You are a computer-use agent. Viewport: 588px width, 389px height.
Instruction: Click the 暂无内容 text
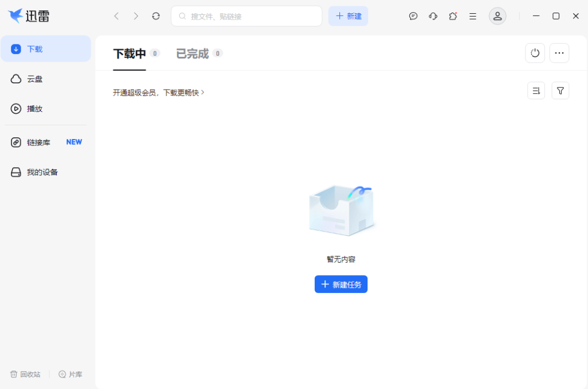341,259
